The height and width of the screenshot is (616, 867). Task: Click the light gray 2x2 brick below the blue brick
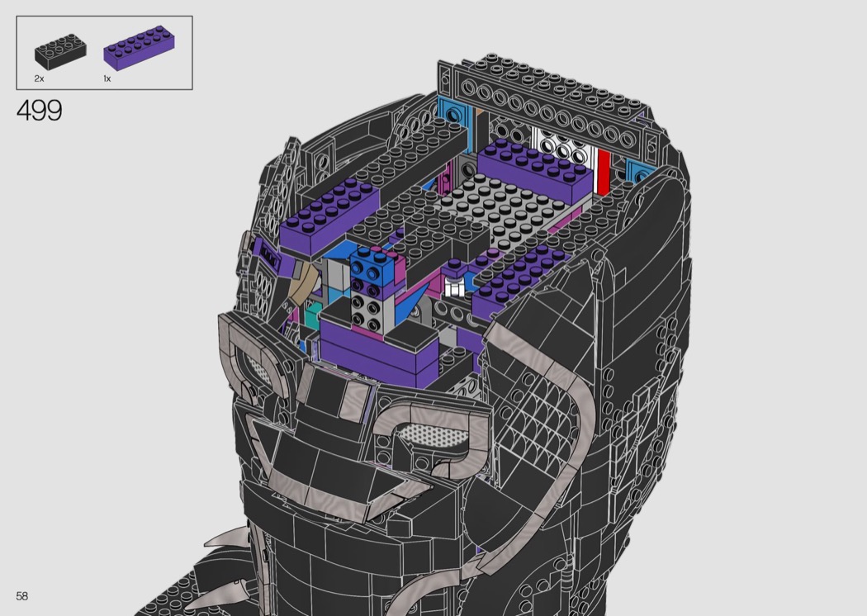coord(364,308)
